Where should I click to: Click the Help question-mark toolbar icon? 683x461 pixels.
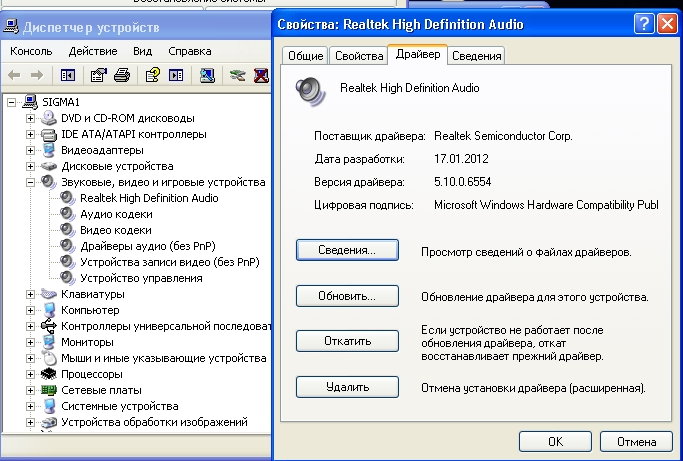pos(152,75)
